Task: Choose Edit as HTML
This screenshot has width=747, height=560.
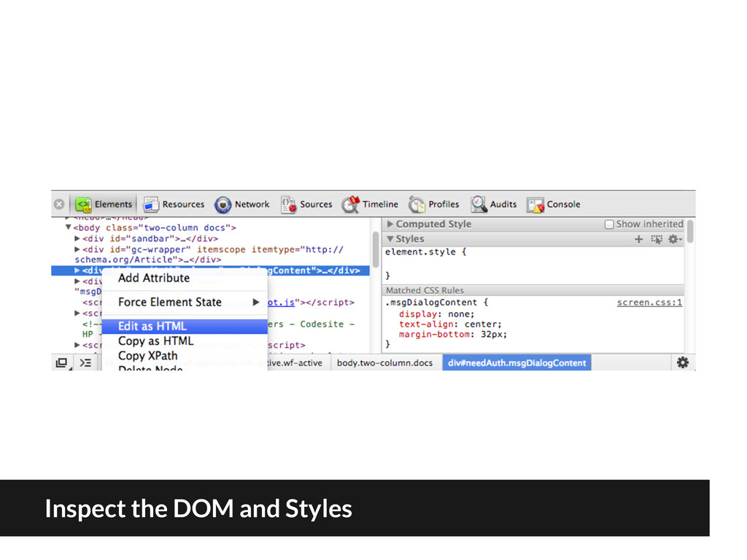Action: click(185, 326)
